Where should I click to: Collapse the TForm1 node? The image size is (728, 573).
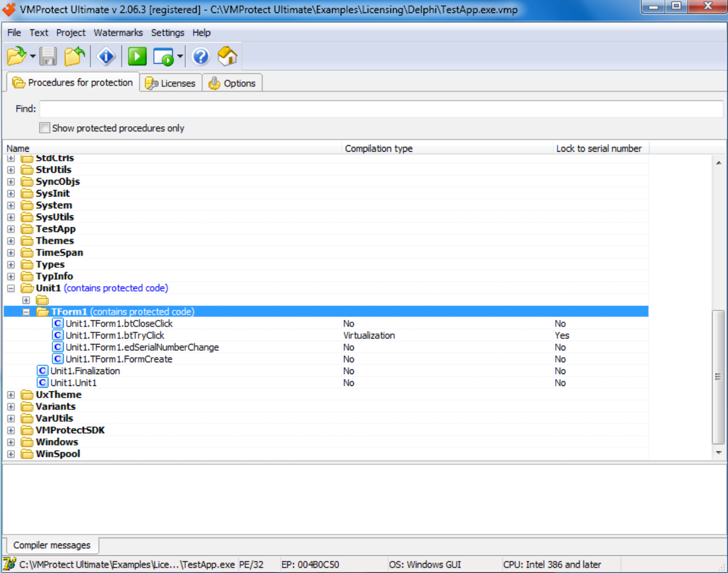click(x=26, y=312)
